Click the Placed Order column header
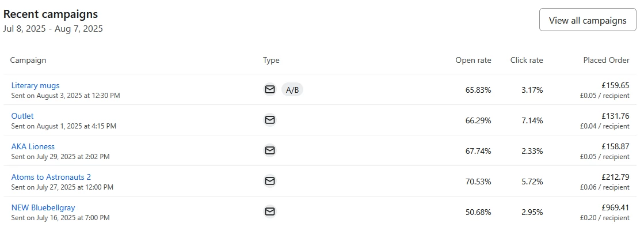 606,60
